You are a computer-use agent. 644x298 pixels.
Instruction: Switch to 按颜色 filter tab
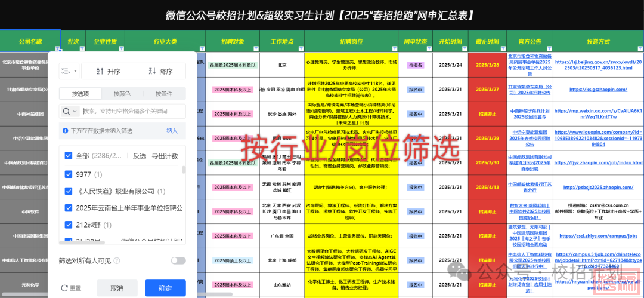(x=122, y=93)
